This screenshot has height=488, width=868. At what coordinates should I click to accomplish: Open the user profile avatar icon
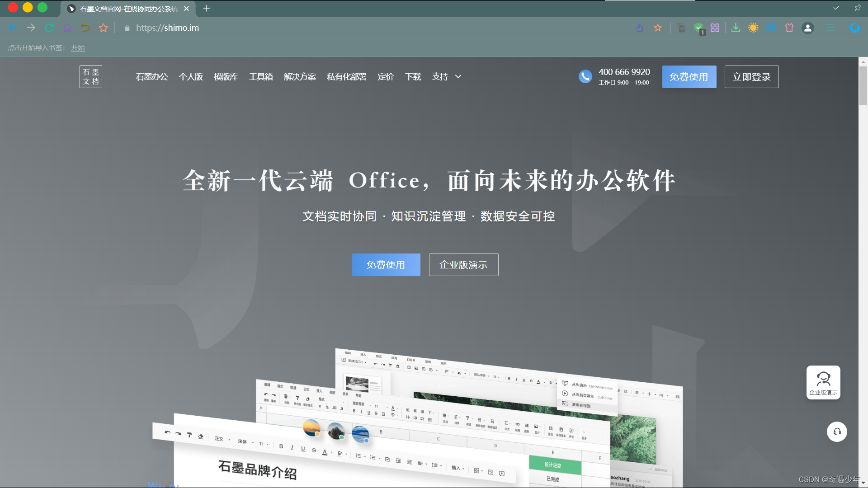click(x=808, y=28)
